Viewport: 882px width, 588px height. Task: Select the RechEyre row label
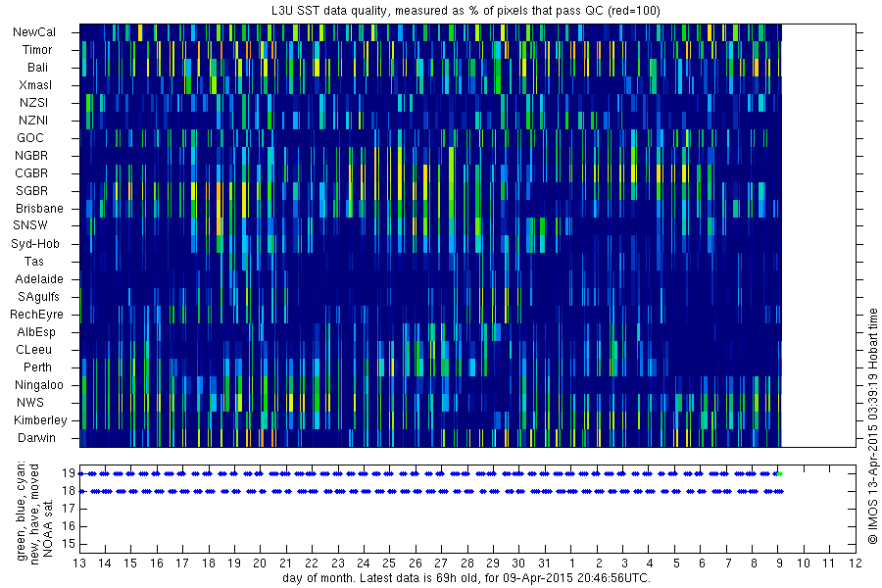pyautogui.click(x=36, y=315)
